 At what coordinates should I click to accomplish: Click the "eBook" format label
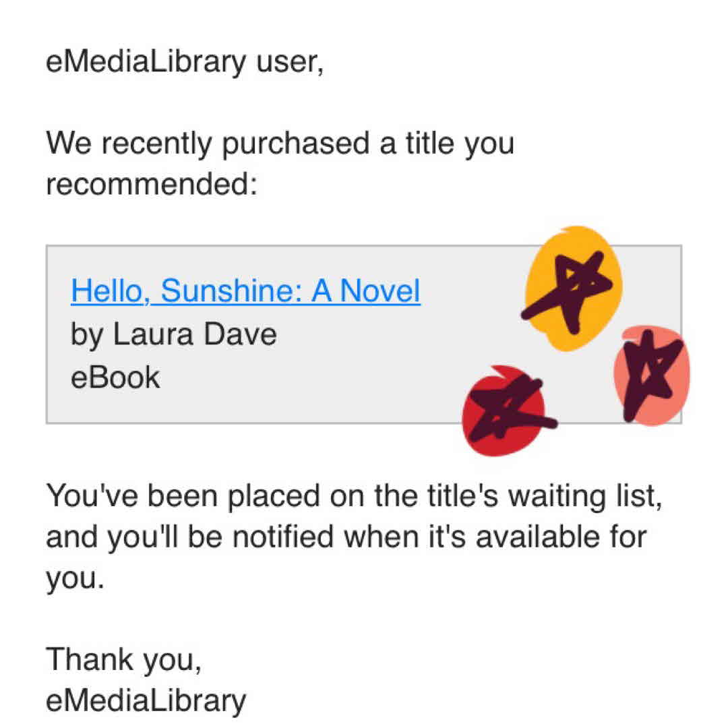[x=115, y=377]
